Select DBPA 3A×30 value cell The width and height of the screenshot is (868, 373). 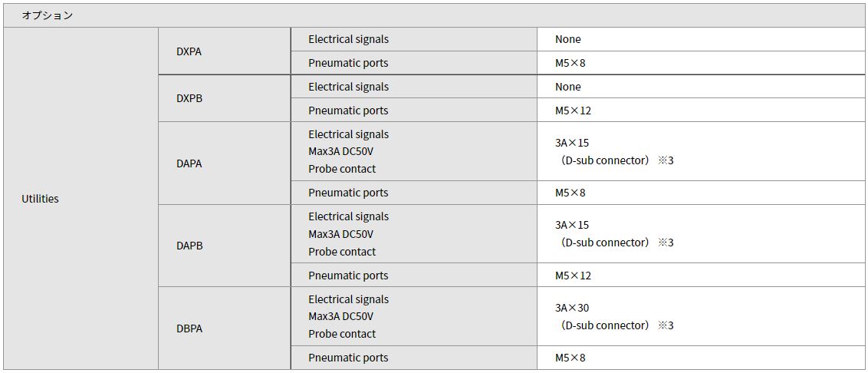coord(701,316)
